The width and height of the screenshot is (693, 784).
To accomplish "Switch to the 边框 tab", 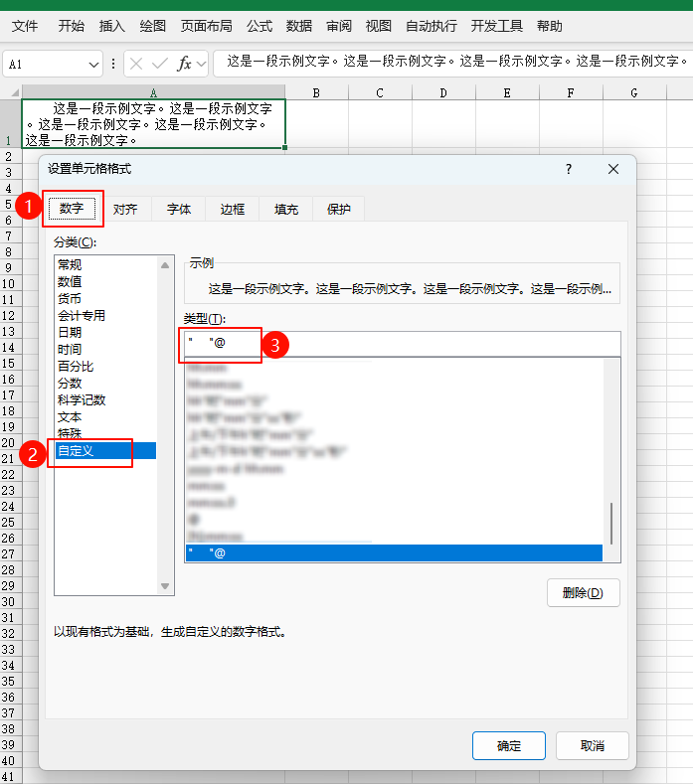I will click(233, 210).
